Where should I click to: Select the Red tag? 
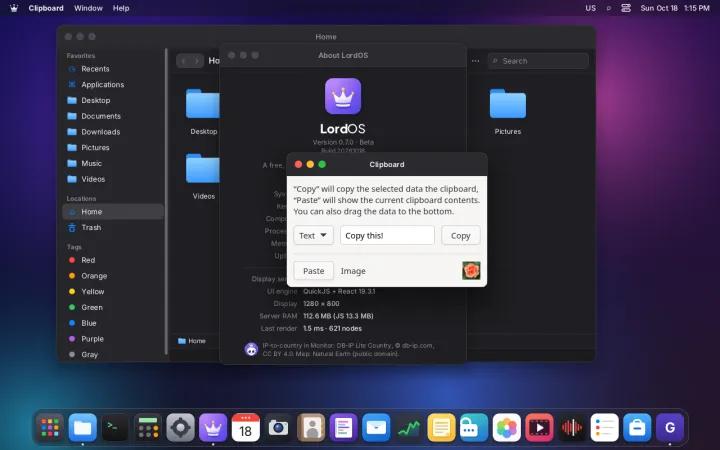click(113, 260)
